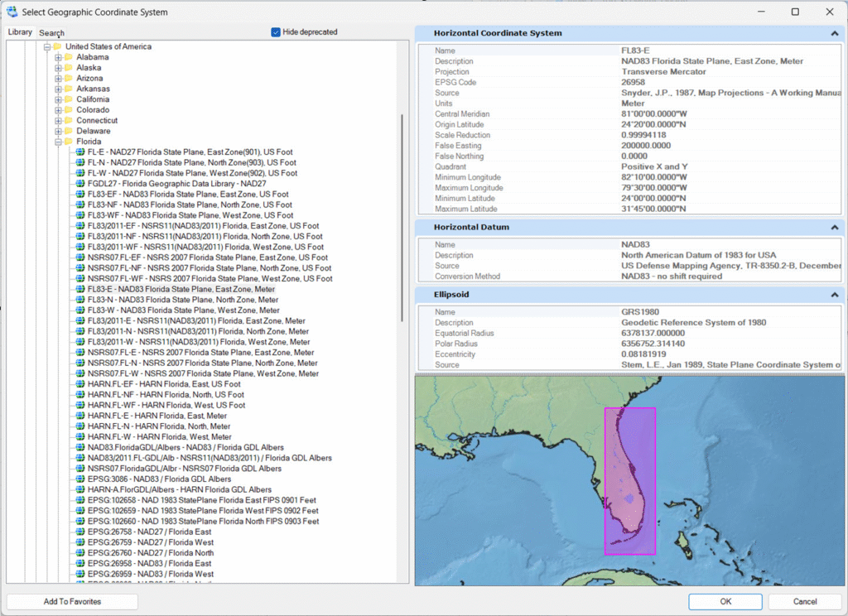This screenshot has width=848, height=616.
Task: Click the globe icon beside FL83-NF North Zone US Foot
Action: [x=80, y=205]
